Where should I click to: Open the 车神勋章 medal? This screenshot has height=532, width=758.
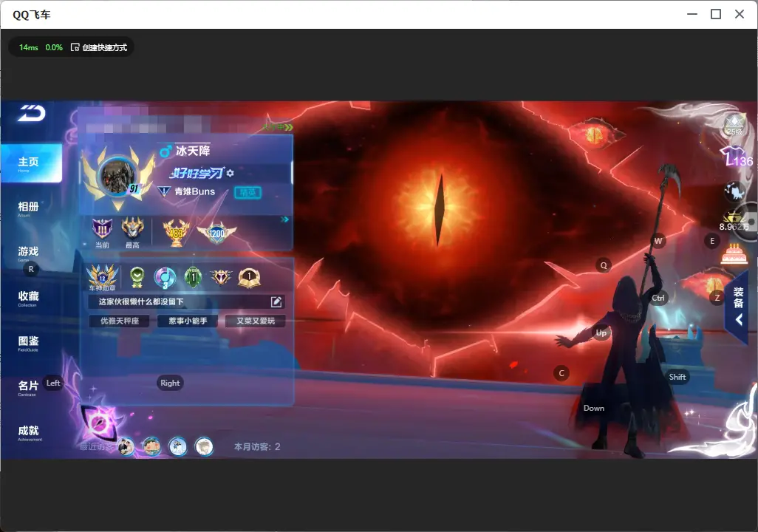click(x=103, y=278)
